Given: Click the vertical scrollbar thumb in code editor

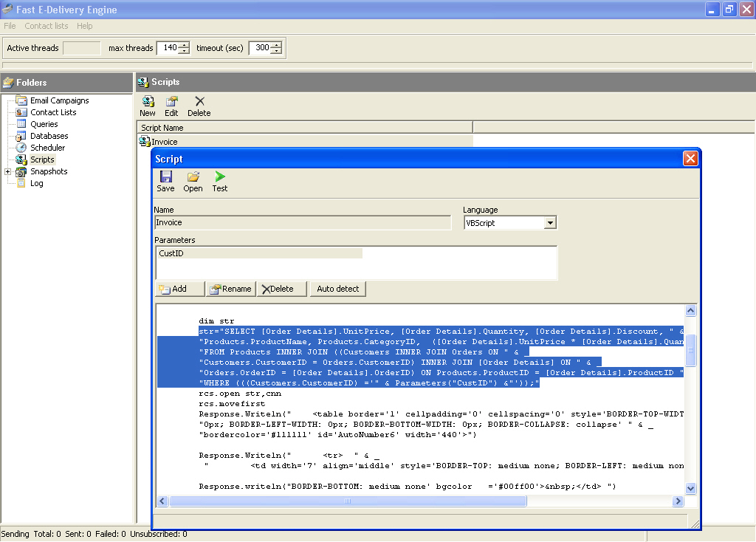Looking at the screenshot, I should click(690, 351).
